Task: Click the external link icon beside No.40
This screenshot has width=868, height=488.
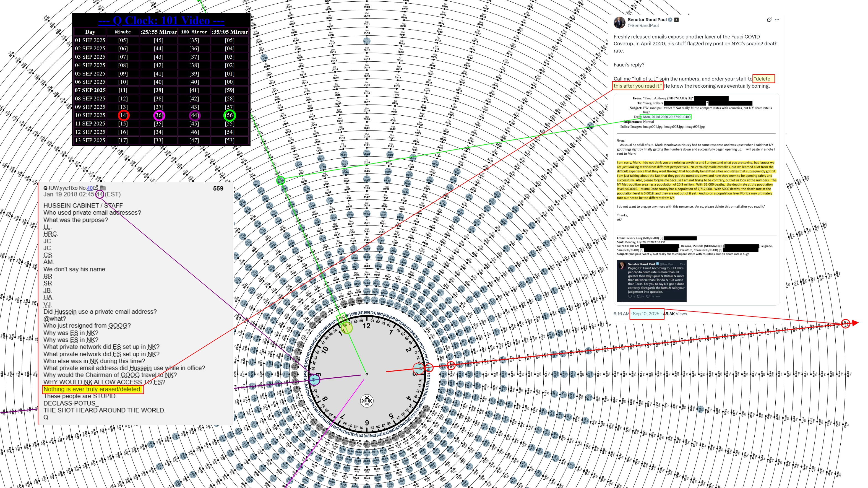Action: [96, 188]
